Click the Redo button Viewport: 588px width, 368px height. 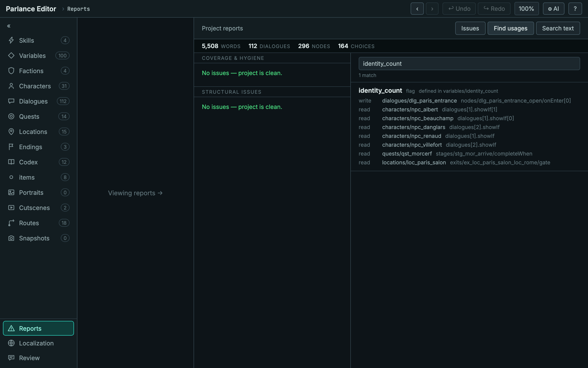coord(494,9)
